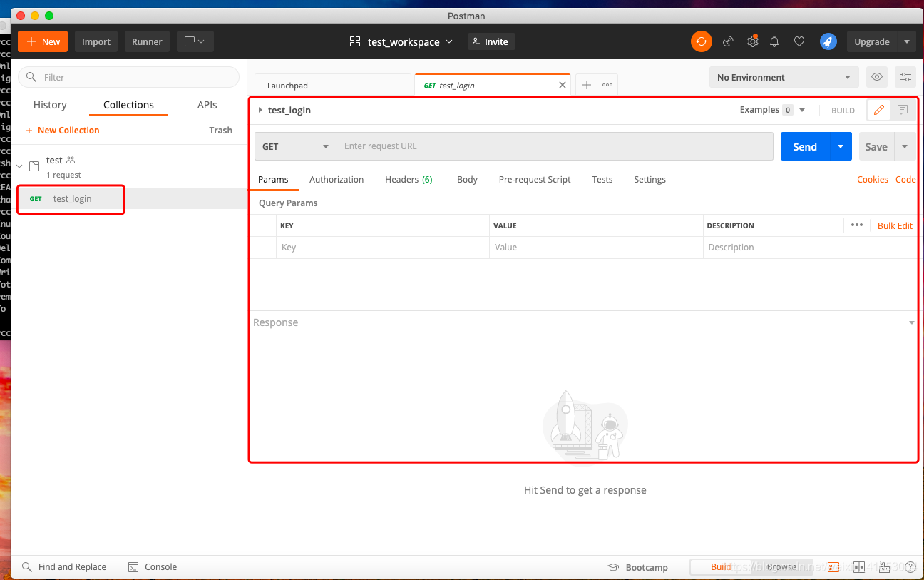Select the Collections tab
Viewport: 924px width, 580px height.
click(x=128, y=105)
